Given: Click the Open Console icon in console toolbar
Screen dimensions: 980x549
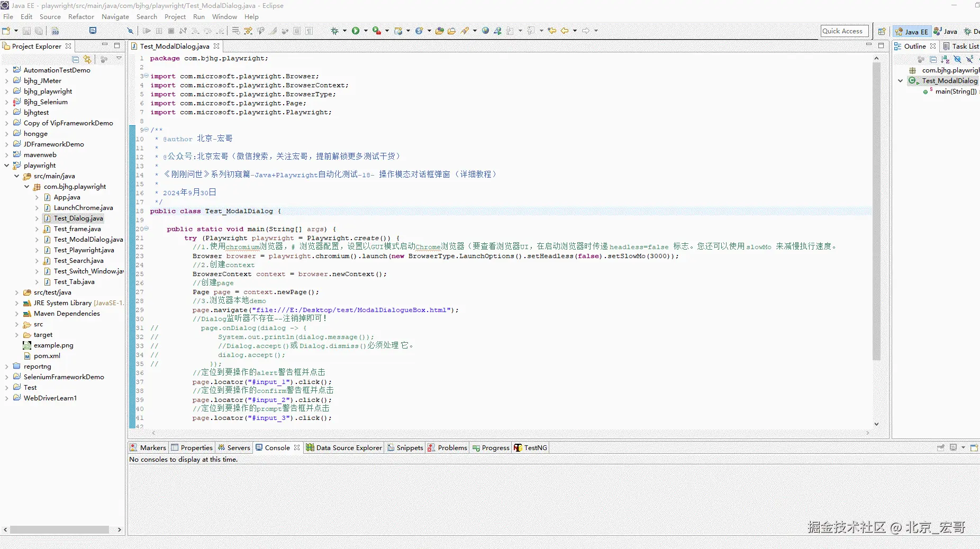Looking at the screenshot, I should [x=974, y=447].
